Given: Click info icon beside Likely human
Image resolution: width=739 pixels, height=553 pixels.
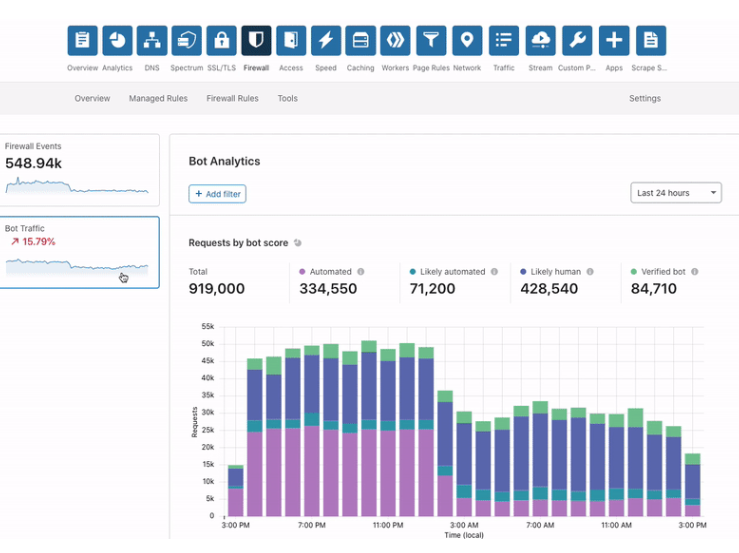Looking at the screenshot, I should [590, 272].
